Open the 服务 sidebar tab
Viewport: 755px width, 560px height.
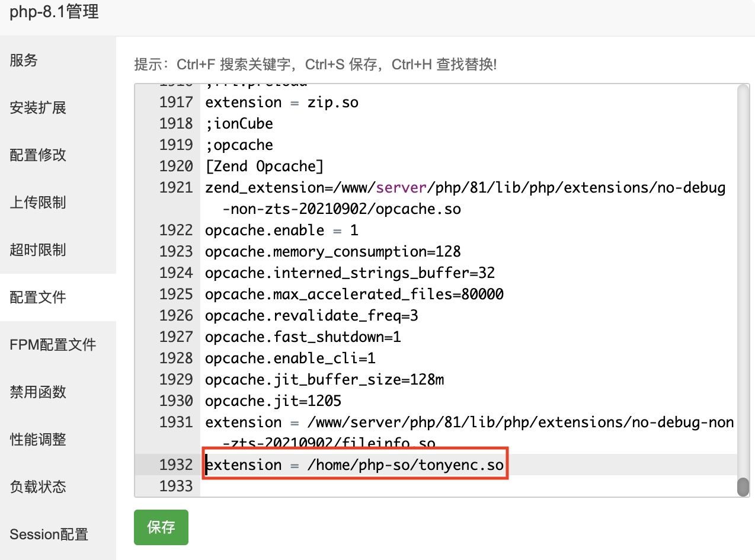point(24,60)
